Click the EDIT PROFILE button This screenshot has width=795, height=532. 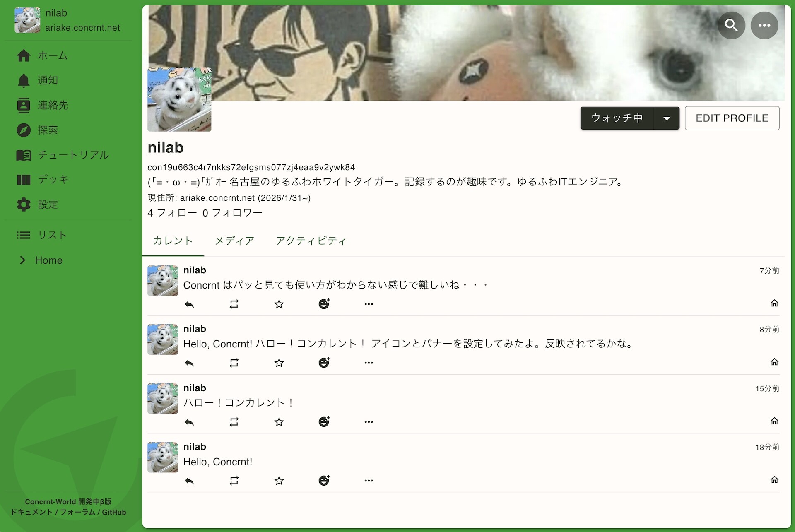(732, 118)
